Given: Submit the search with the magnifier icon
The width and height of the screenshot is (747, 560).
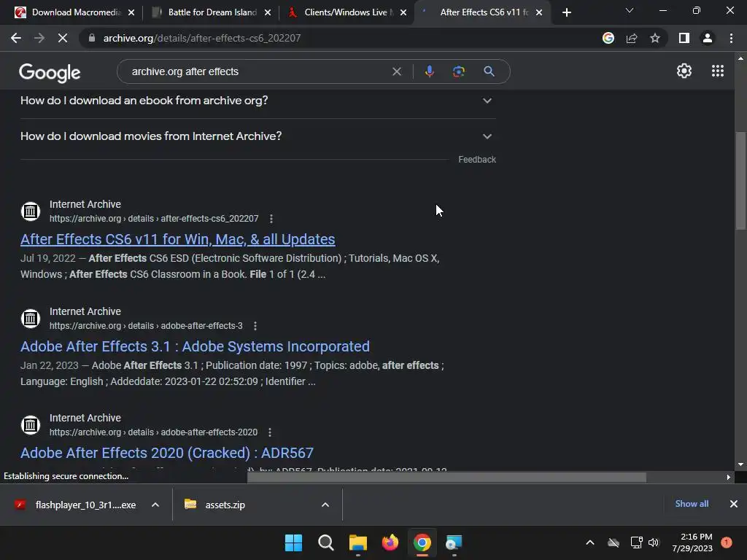Looking at the screenshot, I should coord(489,71).
